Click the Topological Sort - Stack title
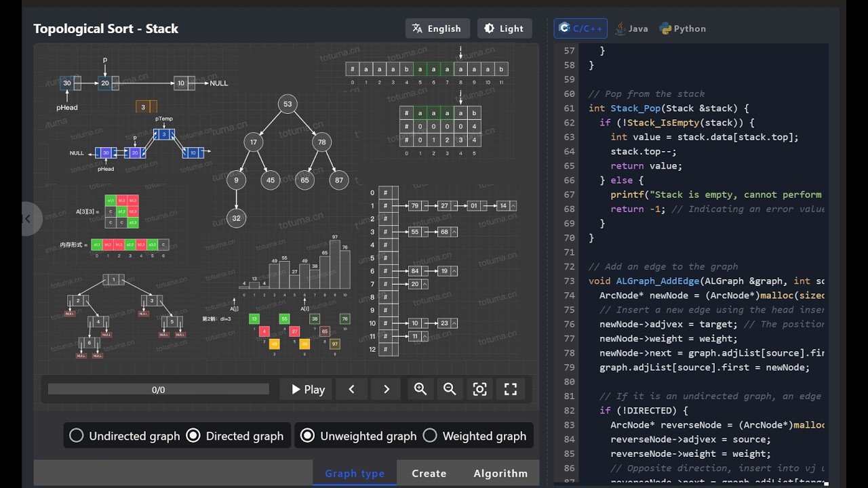 106,28
